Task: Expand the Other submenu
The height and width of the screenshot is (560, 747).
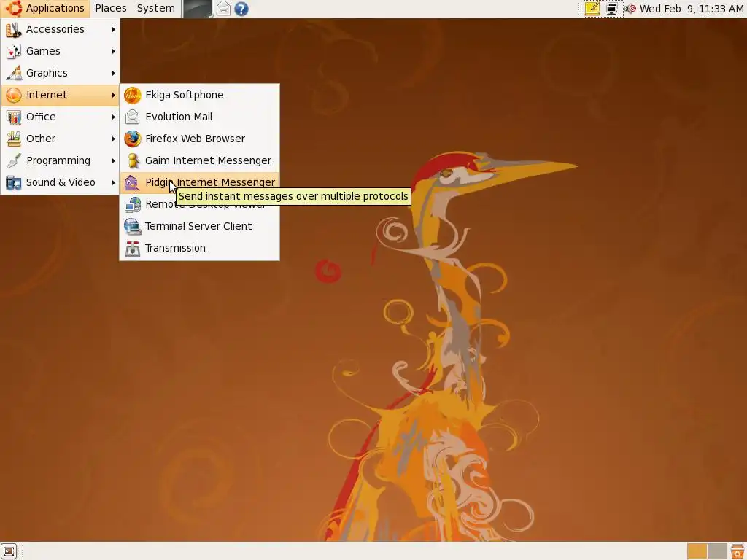Action: tap(60, 139)
